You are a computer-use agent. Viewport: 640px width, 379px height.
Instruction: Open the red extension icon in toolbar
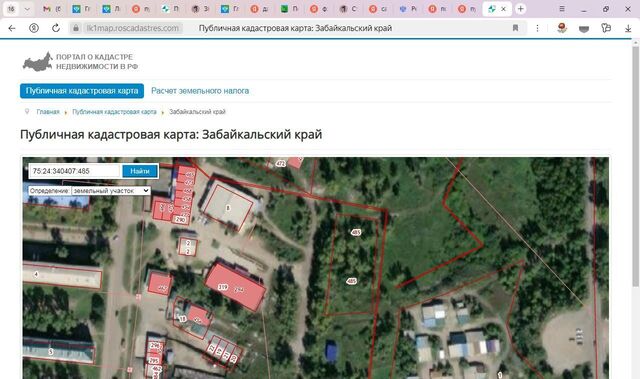562,28
